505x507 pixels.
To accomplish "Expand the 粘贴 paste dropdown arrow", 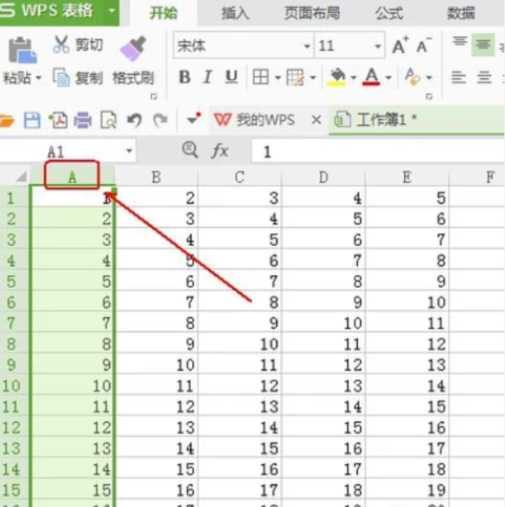I will coord(39,78).
